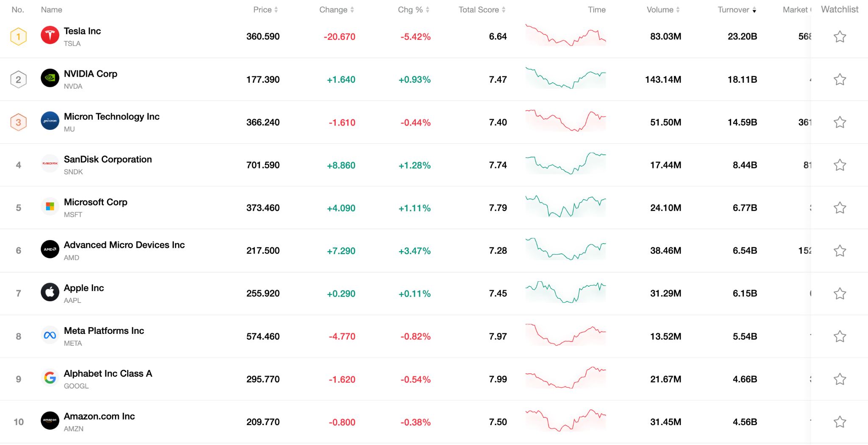Image resolution: width=868 pixels, height=445 pixels.
Task: Click NVIDIA's sparkline price chart
Action: pos(566,79)
